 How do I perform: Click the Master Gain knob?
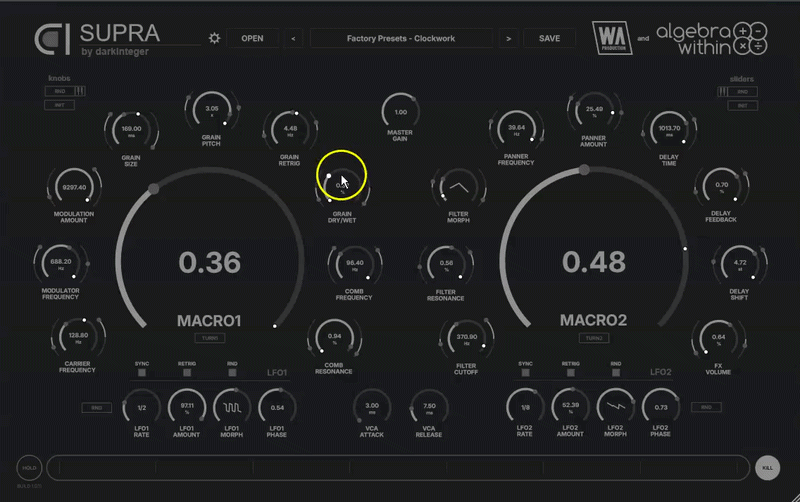coord(401,112)
